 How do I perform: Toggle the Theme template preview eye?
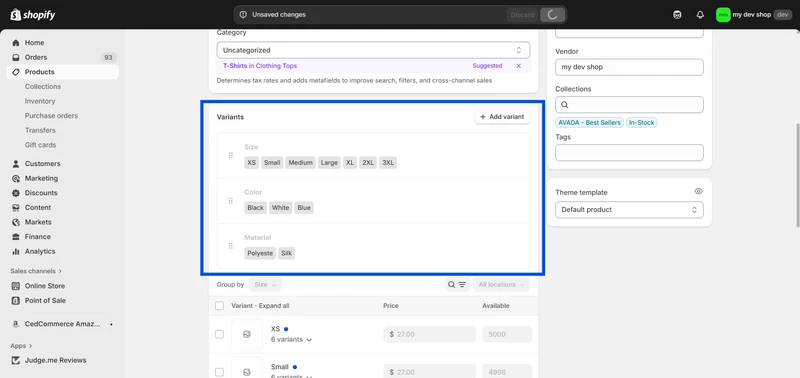698,191
